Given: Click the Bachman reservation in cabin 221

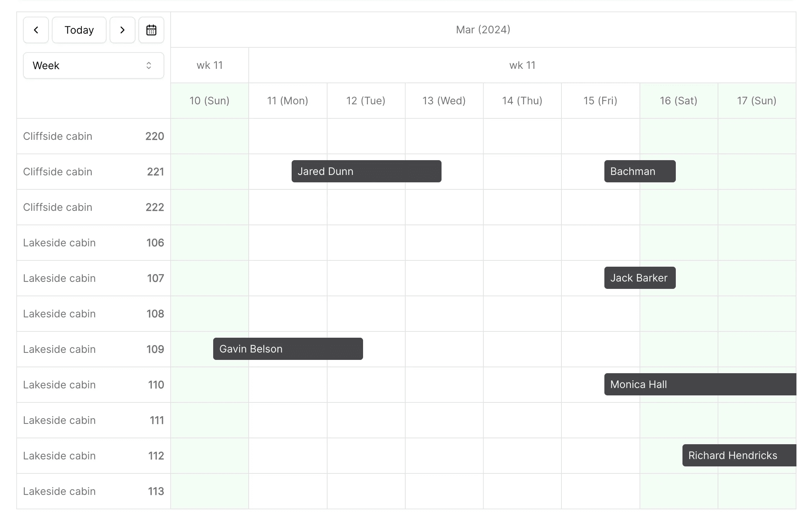Looking at the screenshot, I should pyautogui.click(x=638, y=172).
